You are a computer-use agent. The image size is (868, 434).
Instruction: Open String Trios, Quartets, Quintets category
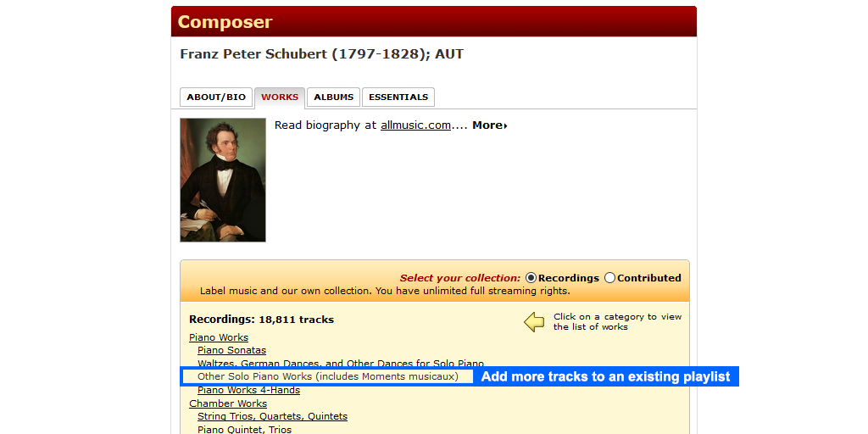[x=272, y=416]
